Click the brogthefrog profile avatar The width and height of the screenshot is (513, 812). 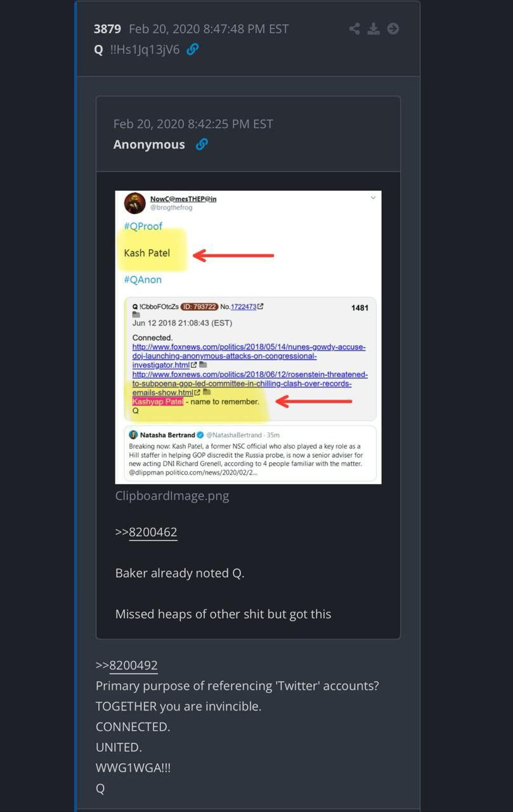point(135,203)
